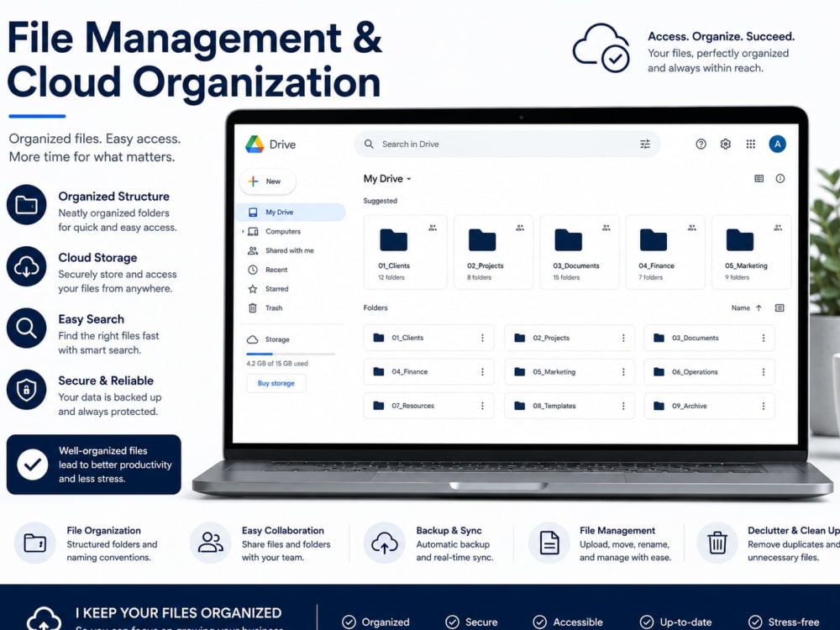Viewport: 840px width, 630px height.
Task: Click the Secure & Reliable shield icon
Action: (26, 390)
